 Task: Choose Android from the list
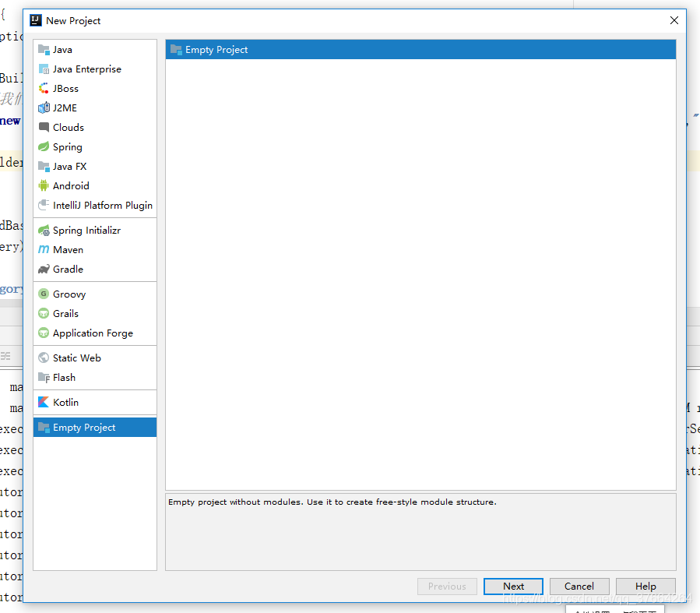(95, 185)
